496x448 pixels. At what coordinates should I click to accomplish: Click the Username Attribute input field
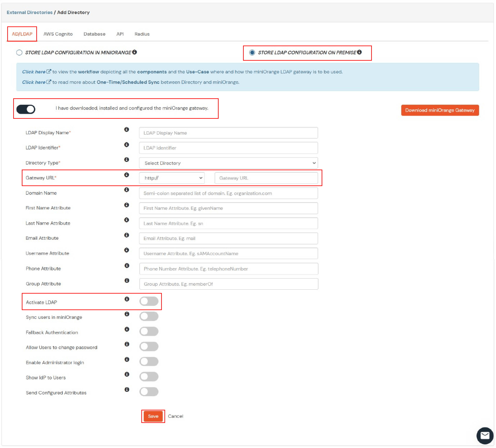click(x=228, y=253)
